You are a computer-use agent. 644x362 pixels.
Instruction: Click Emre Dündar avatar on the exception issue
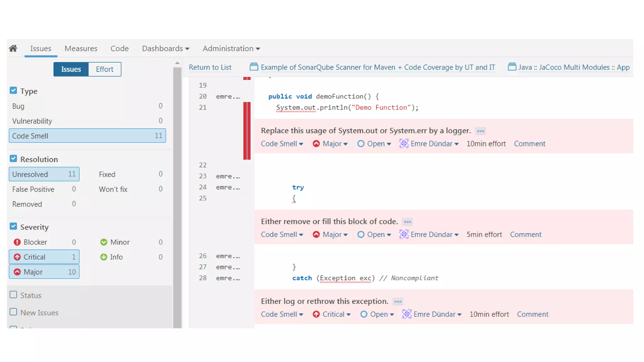[407, 314]
